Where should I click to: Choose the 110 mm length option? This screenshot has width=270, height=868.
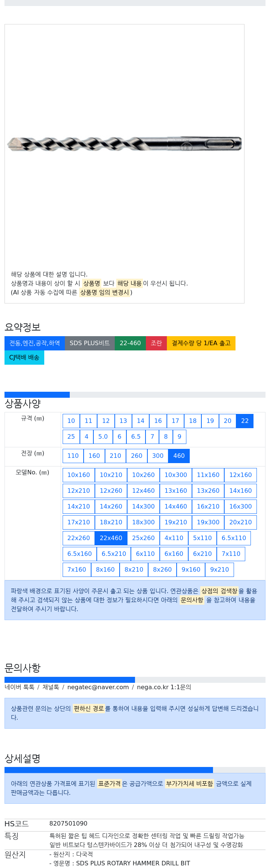point(73,456)
